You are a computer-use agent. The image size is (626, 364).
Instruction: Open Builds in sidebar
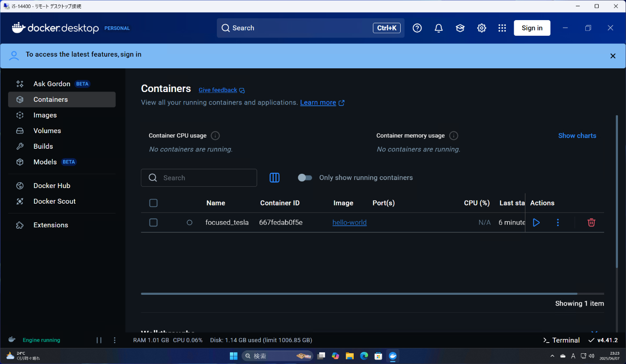(x=62, y=146)
